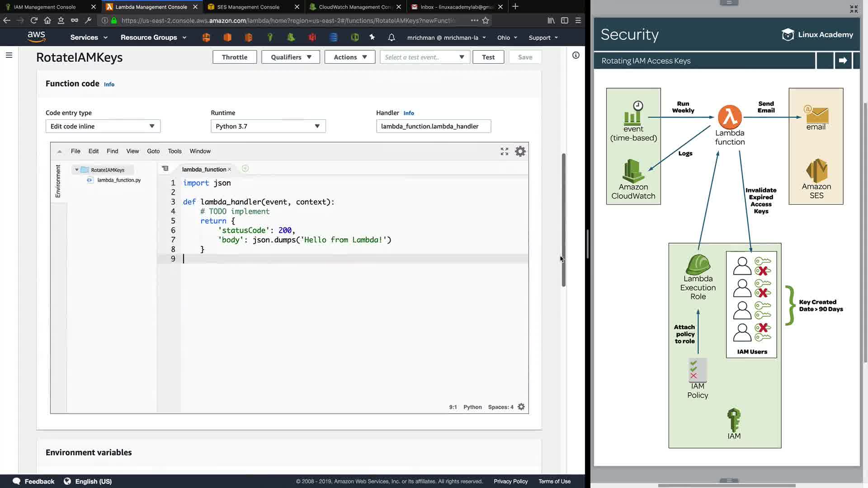Screen dimensions: 868x488
Task: Open the editor settings gear icon
Action: pos(520,151)
